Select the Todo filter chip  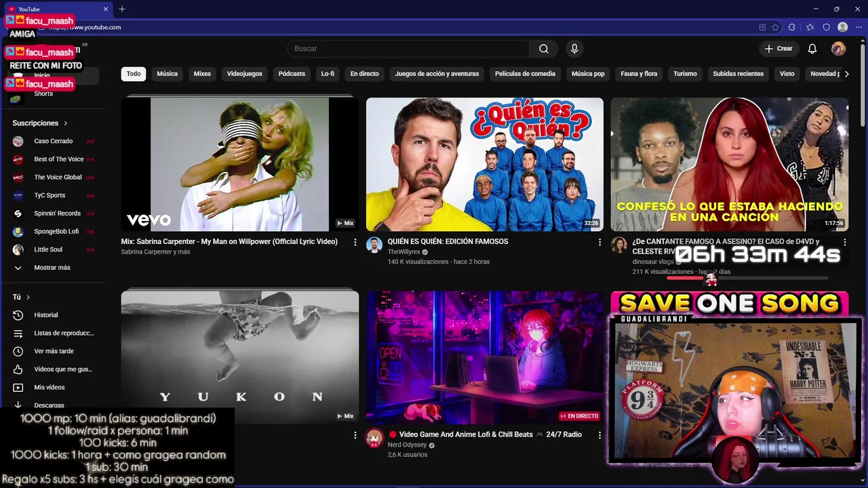134,74
